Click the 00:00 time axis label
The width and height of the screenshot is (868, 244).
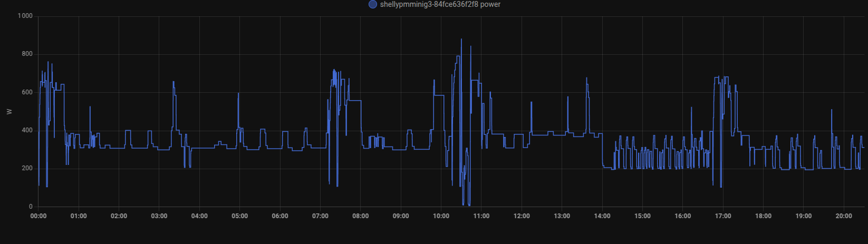(x=38, y=216)
